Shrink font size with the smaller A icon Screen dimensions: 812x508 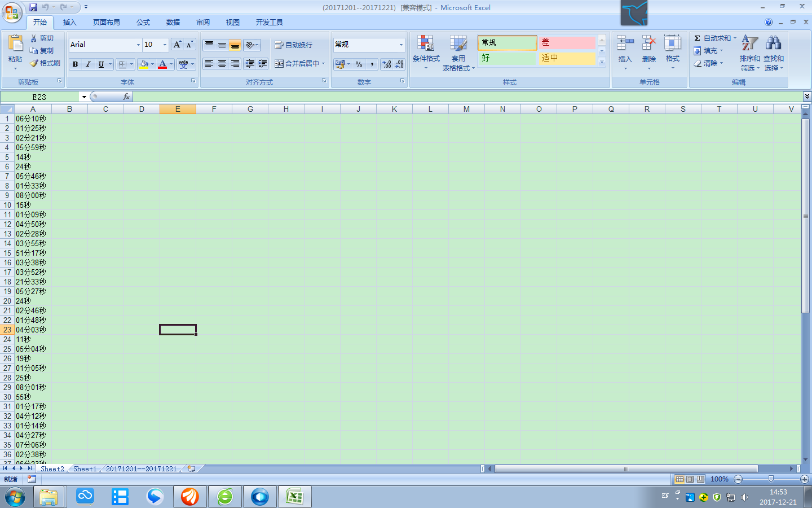(189, 45)
